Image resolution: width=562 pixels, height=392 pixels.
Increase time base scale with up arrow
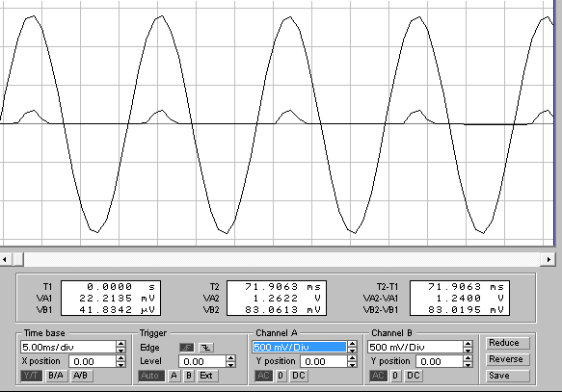pos(121,344)
